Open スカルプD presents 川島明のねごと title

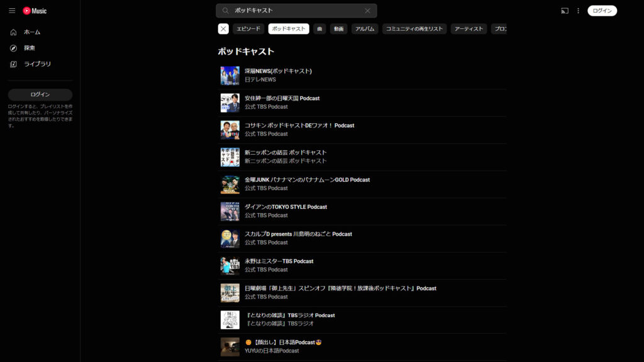[298, 234]
